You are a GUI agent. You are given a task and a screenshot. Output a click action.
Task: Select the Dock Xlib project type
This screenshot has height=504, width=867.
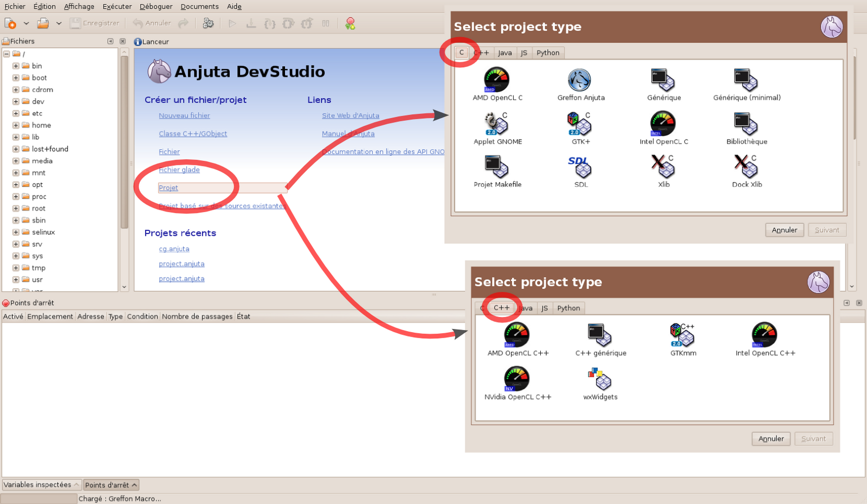747,171
